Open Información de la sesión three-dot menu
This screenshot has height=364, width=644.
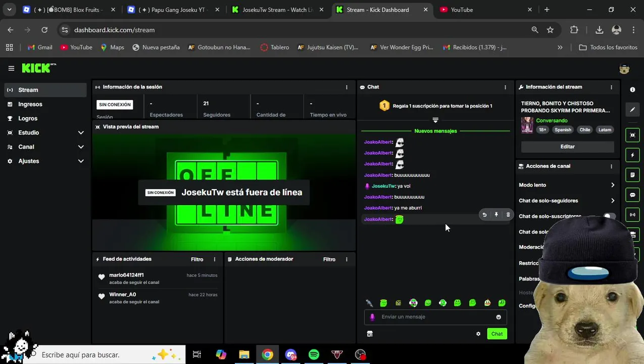(346, 87)
